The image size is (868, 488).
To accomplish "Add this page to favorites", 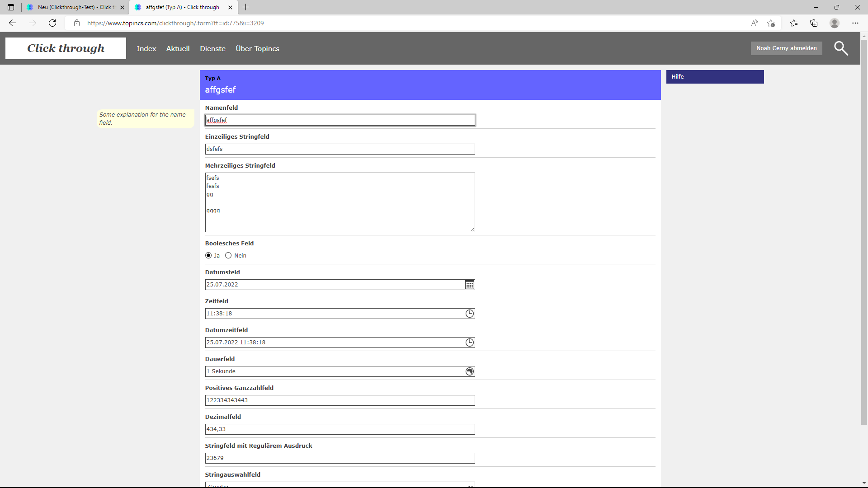I will pos(771,23).
